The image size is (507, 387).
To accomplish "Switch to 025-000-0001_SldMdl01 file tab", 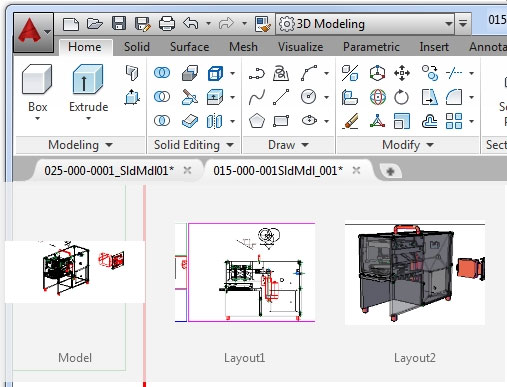I will 109,171.
